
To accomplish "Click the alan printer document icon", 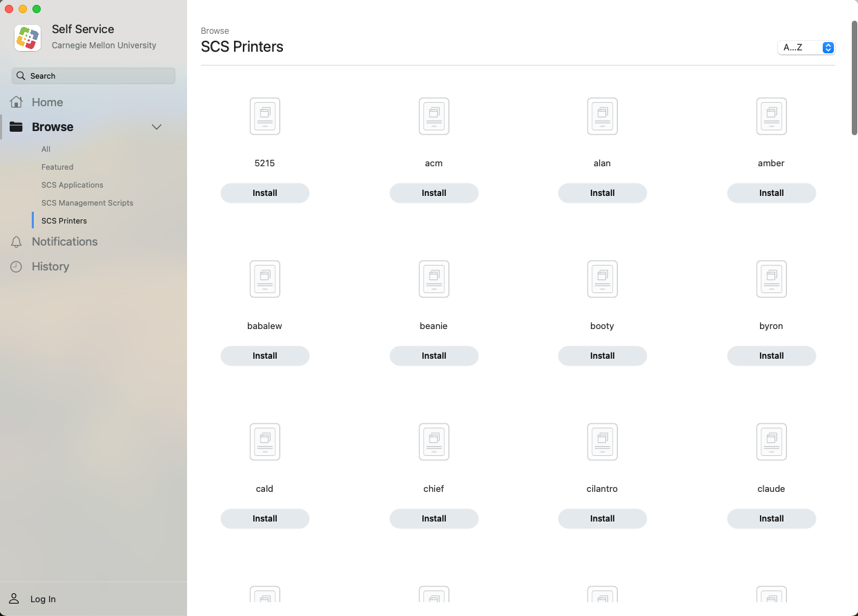I will point(603,116).
